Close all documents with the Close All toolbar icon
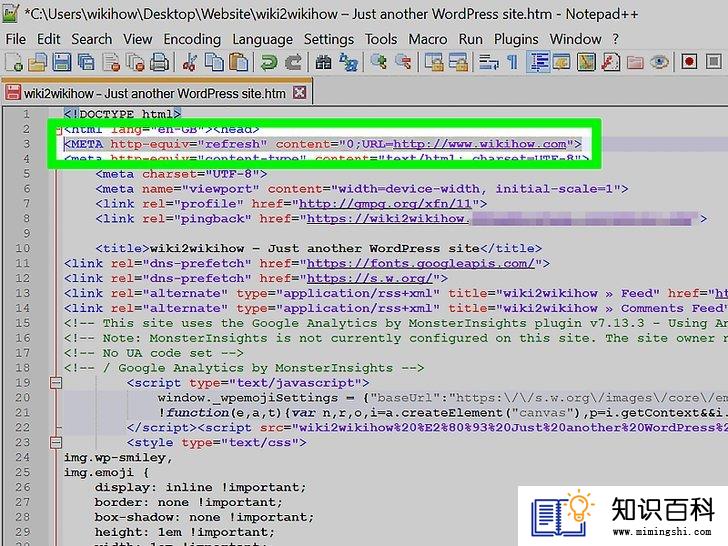 [136, 62]
